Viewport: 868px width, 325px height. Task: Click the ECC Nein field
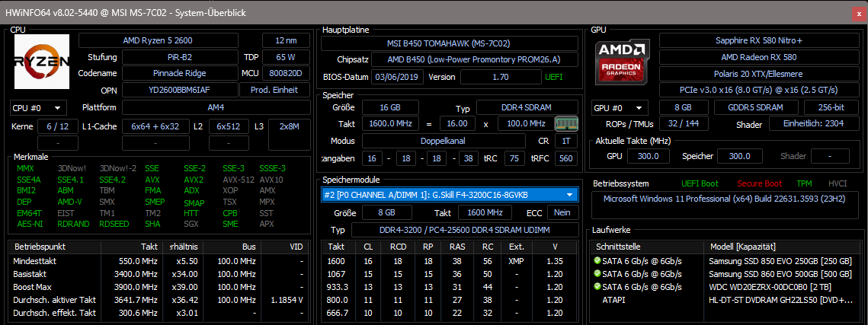562,212
